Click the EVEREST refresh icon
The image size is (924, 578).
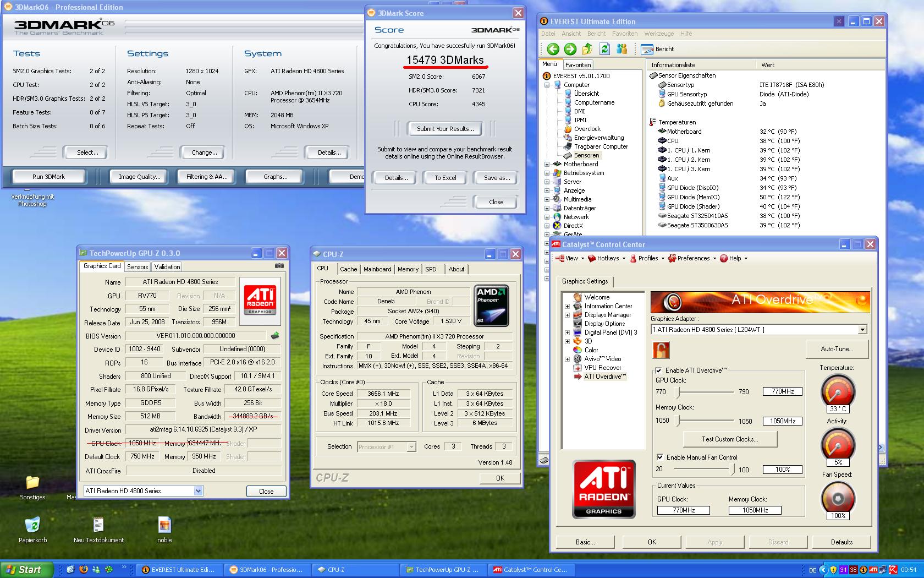(604, 49)
